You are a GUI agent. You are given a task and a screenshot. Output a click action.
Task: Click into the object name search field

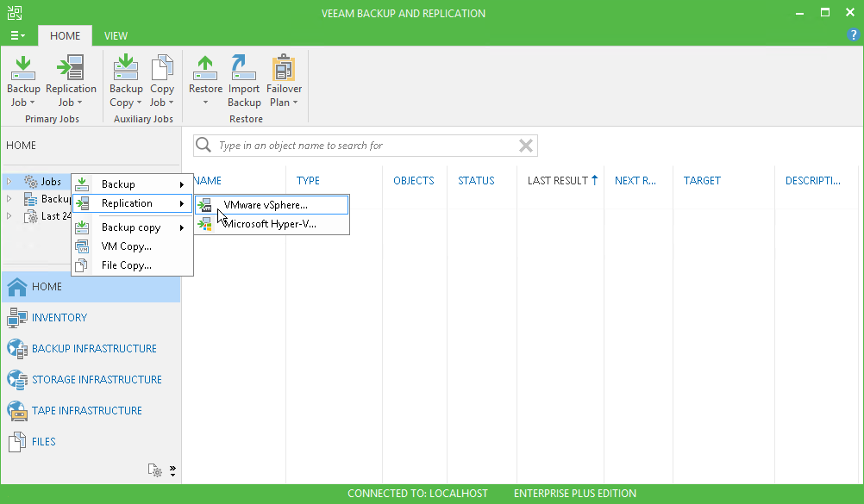366,146
